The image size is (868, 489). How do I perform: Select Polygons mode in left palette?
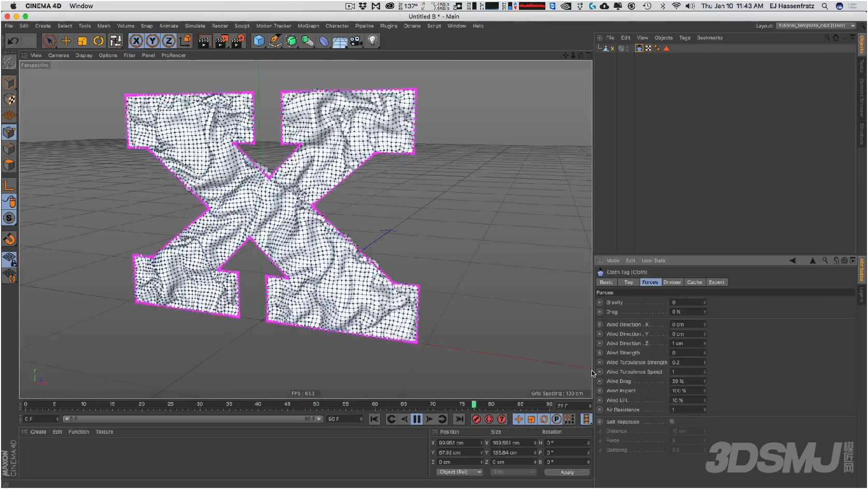pos(9,165)
